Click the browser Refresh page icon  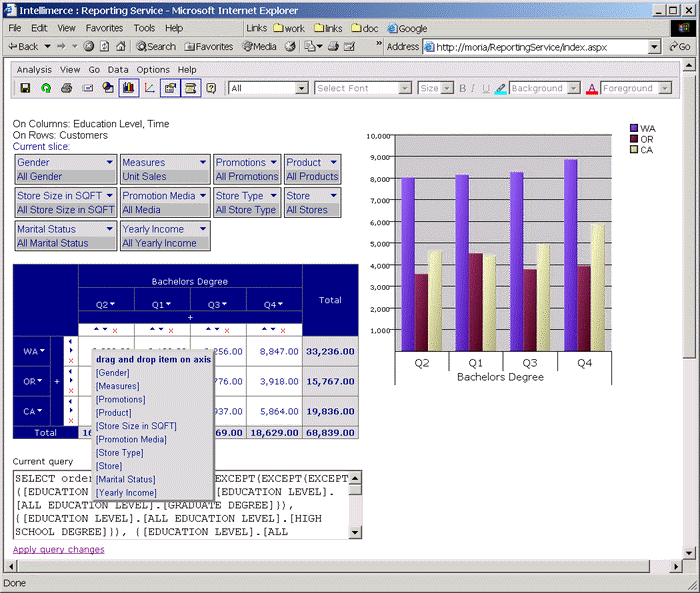pos(104,46)
